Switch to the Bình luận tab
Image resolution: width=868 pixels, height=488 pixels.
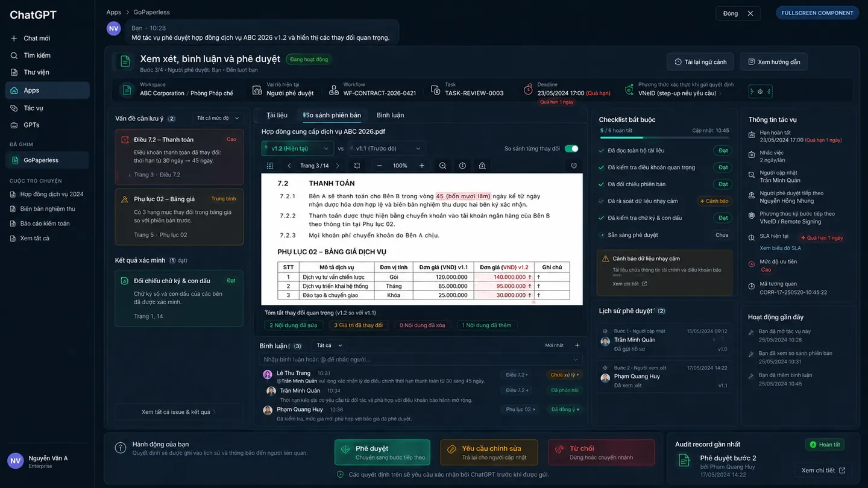(x=390, y=115)
